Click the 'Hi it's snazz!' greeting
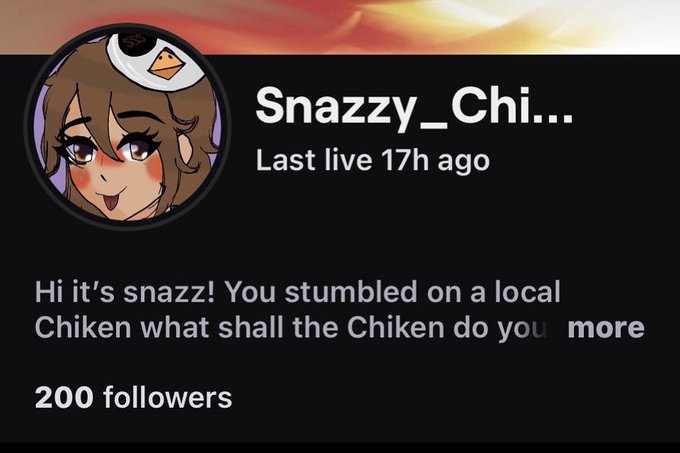This screenshot has width=680, height=453. 124,291
